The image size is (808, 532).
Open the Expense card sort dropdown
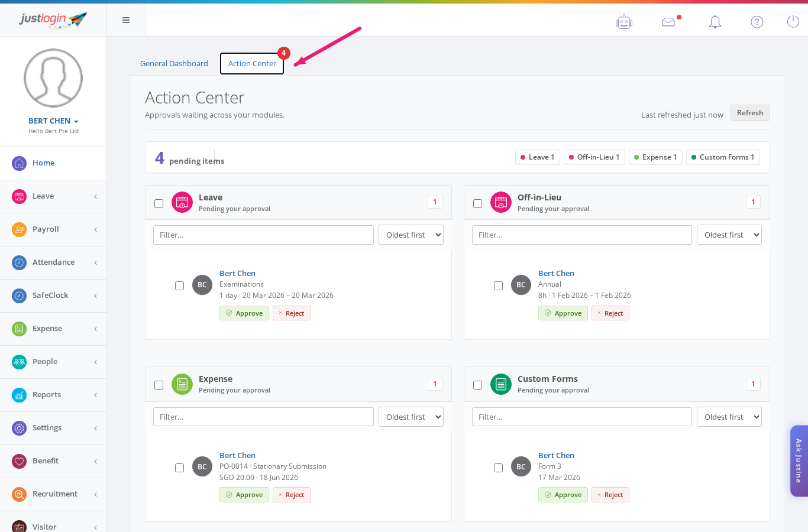[411, 417]
